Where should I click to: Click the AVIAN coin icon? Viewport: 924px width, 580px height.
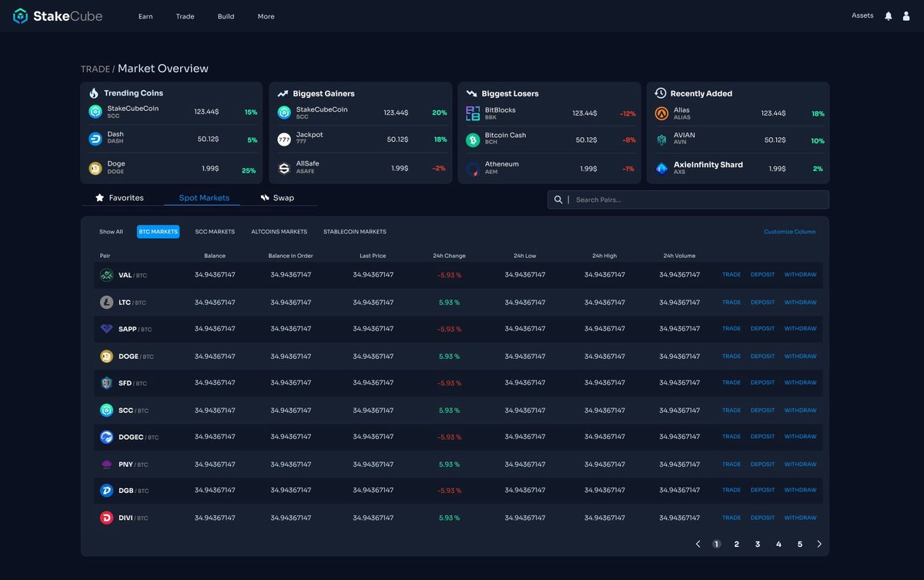[x=661, y=140]
